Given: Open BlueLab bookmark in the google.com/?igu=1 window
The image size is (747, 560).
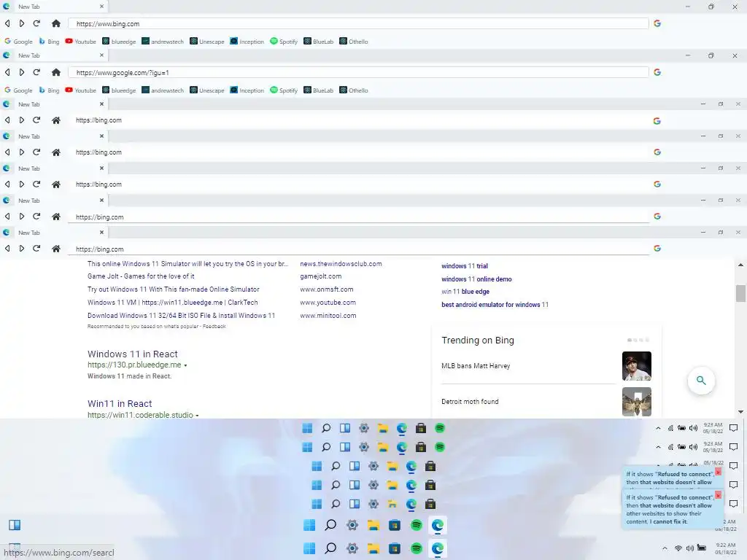Looking at the screenshot, I should pos(319,90).
